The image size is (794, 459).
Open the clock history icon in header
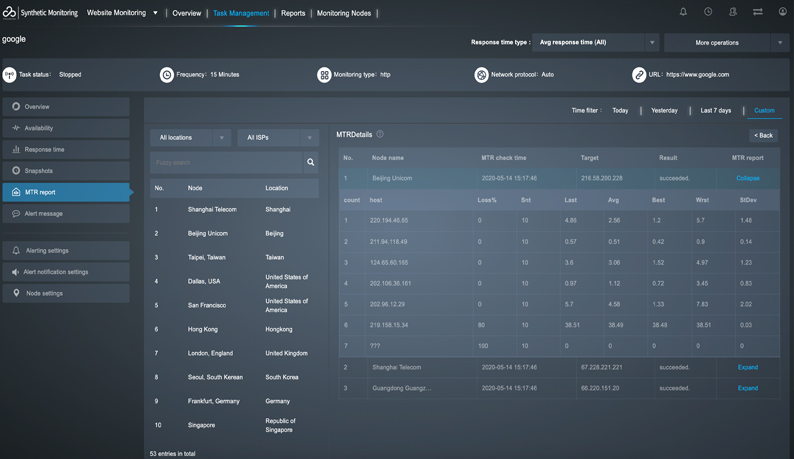coord(708,12)
